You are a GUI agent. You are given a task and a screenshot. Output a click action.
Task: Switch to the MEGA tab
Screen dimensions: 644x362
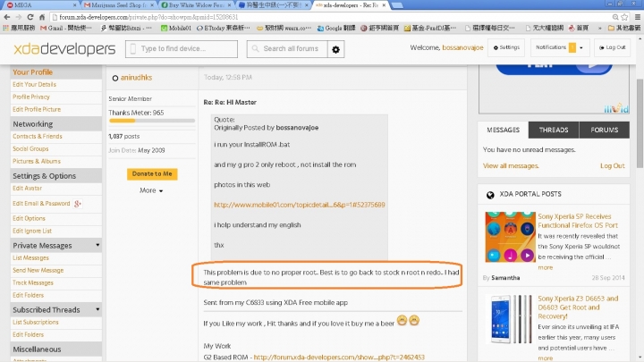coord(40,5)
